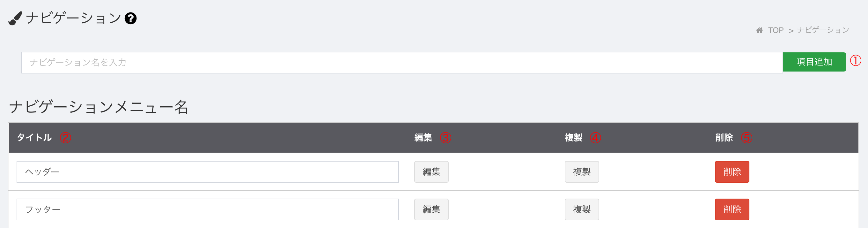
Task: Click the ナビゲーション breadcrumb text
Action: tap(823, 30)
